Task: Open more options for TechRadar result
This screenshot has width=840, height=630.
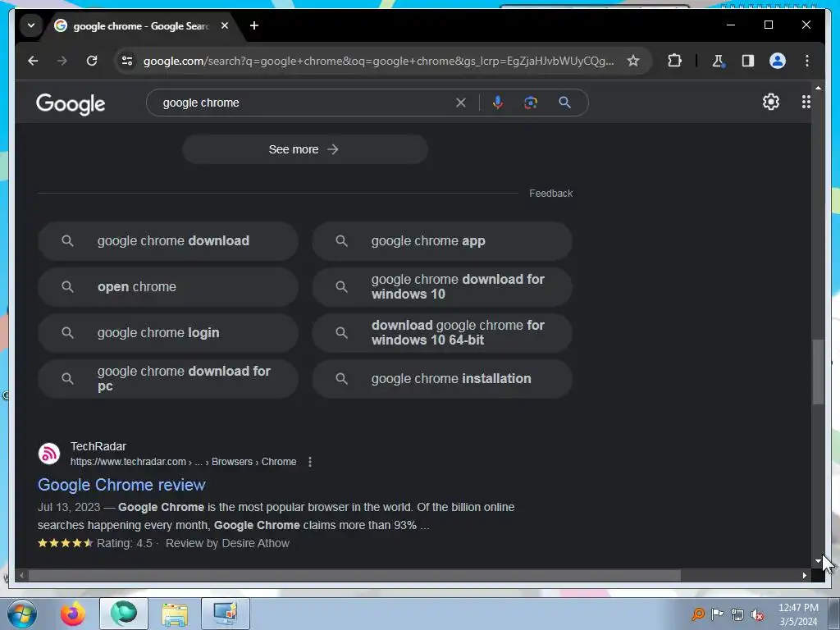Action: click(309, 462)
